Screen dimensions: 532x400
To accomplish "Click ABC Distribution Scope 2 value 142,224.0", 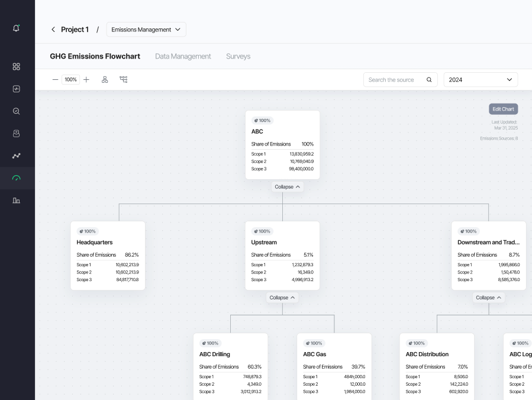I will tap(459, 385).
